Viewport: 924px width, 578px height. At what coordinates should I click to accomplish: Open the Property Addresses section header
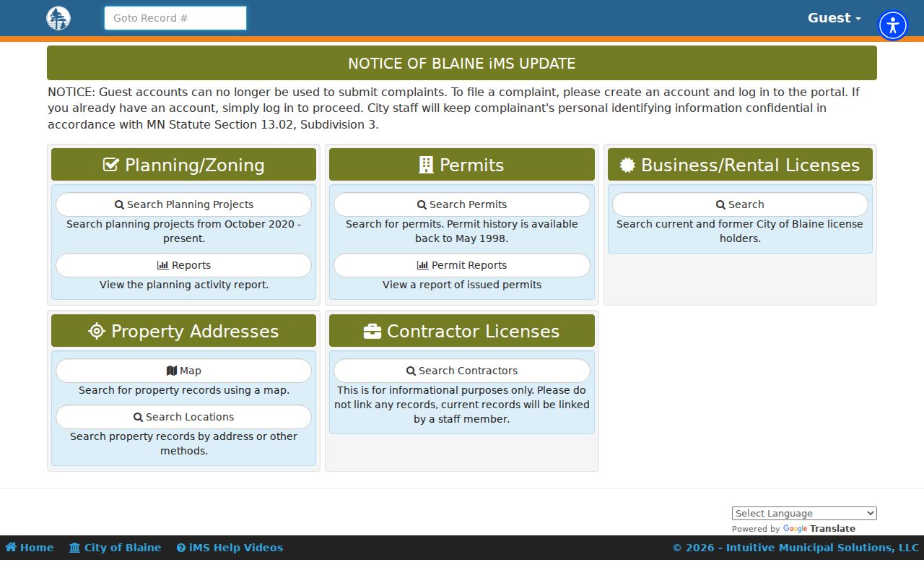click(183, 331)
